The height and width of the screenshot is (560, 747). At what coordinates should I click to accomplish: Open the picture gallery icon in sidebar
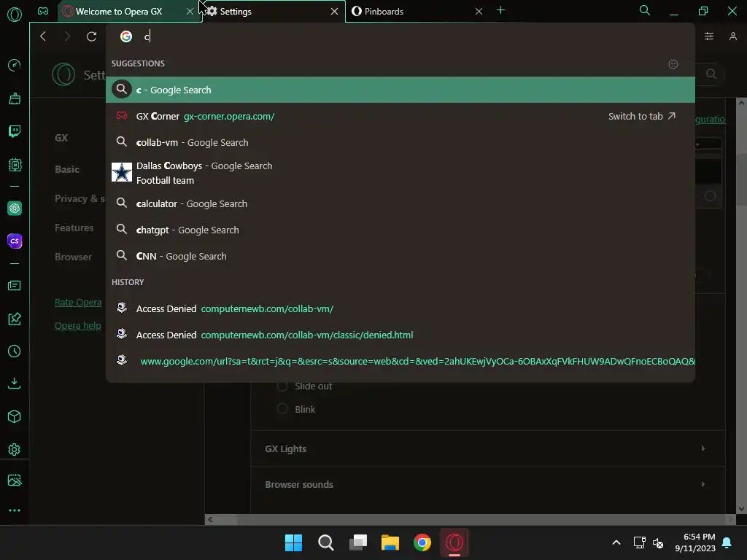point(15,480)
